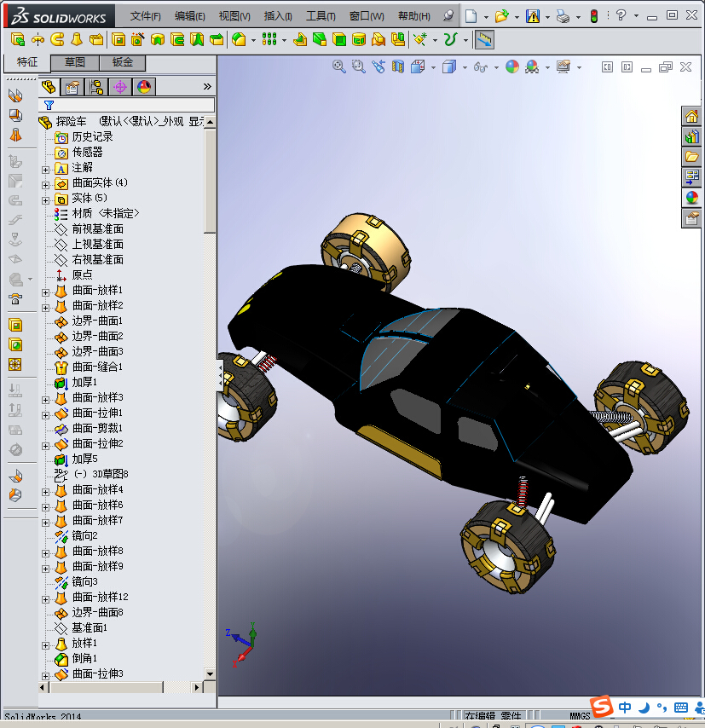The height and width of the screenshot is (728, 705).
Task: Select the Lofted Boss/Base tool icon
Action: click(77, 40)
